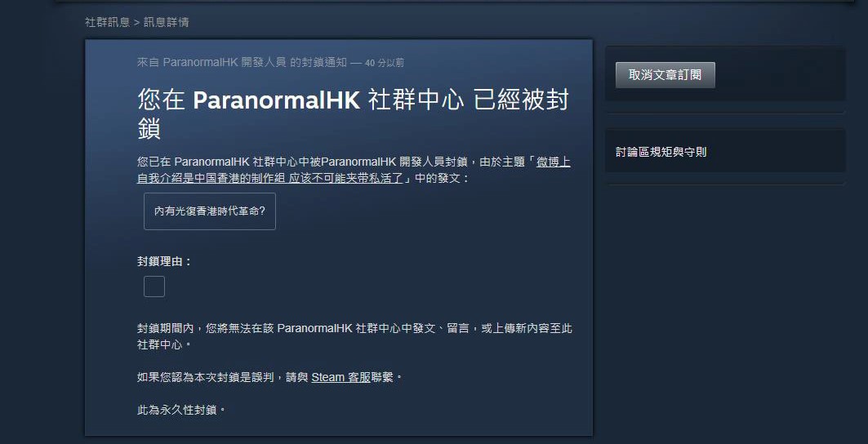The height and width of the screenshot is (444, 868).
Task: Click bold ParanormalHK in the headline
Action: (x=277, y=100)
